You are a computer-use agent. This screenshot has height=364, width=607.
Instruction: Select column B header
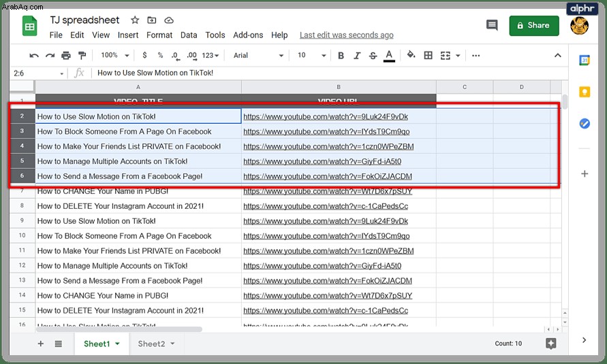coord(339,87)
